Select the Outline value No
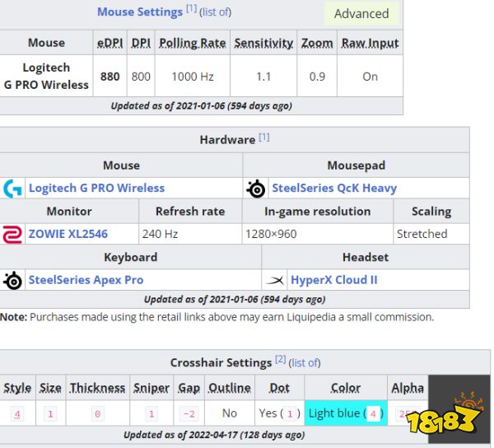This screenshot has height=448, width=494. 230,413
